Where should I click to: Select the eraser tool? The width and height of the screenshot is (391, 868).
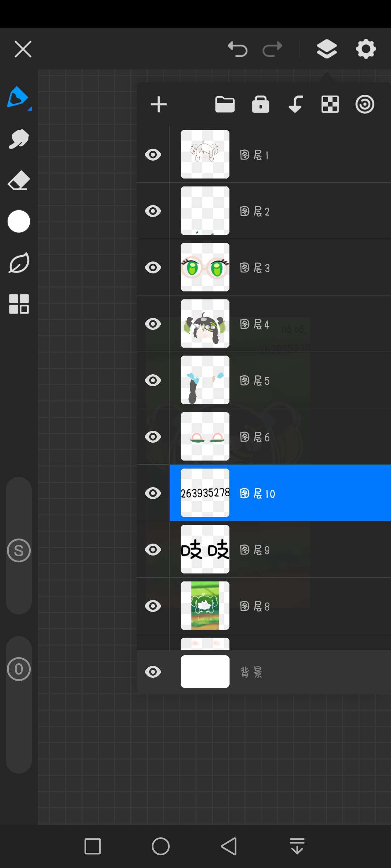coord(18,180)
